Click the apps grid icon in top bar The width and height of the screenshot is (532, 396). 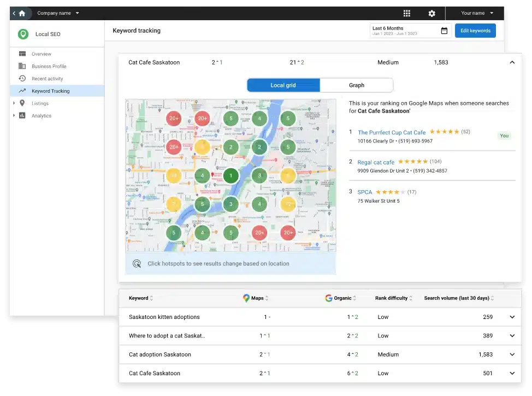(x=406, y=13)
